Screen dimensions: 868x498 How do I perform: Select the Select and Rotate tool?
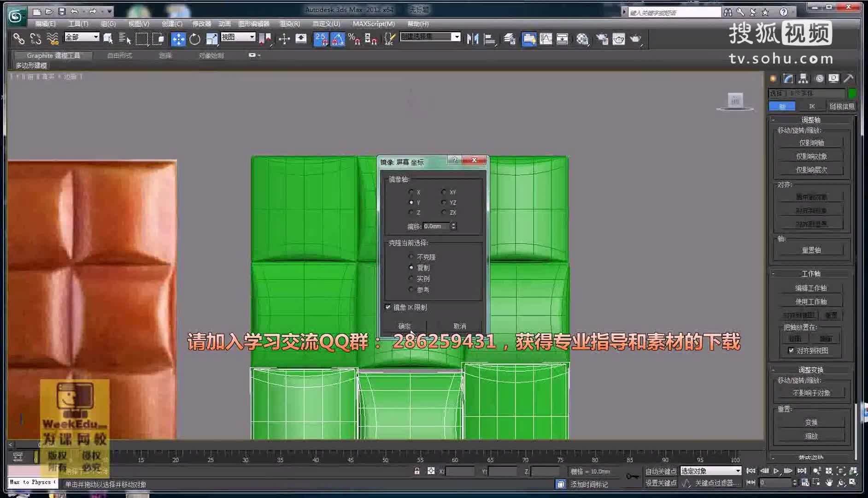tap(195, 40)
